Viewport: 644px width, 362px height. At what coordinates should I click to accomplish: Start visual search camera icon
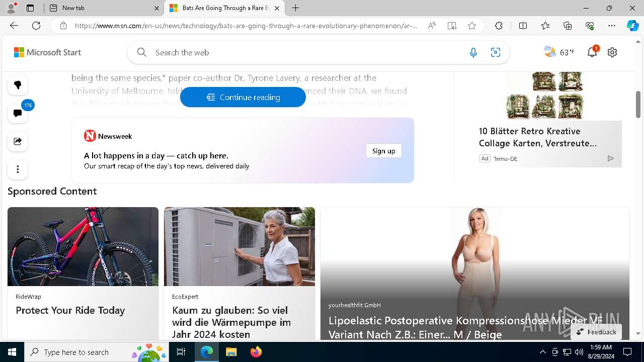[496, 52]
